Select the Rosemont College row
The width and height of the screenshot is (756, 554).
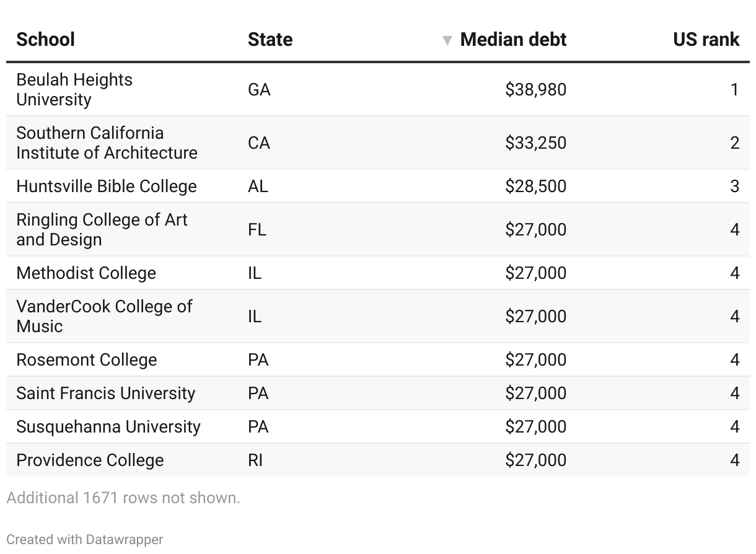[87, 360]
